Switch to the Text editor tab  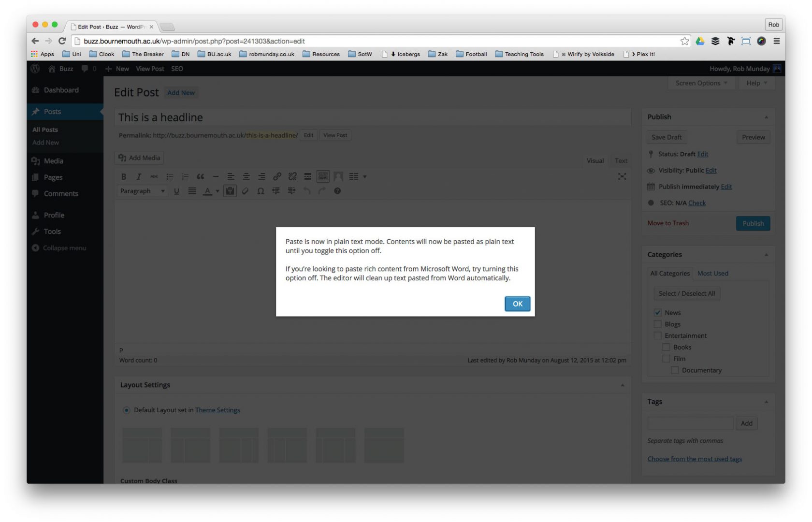(x=621, y=160)
